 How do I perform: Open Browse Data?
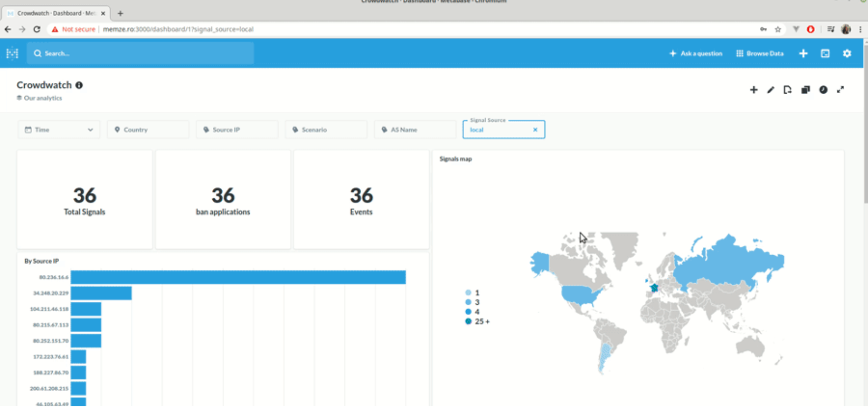click(760, 53)
